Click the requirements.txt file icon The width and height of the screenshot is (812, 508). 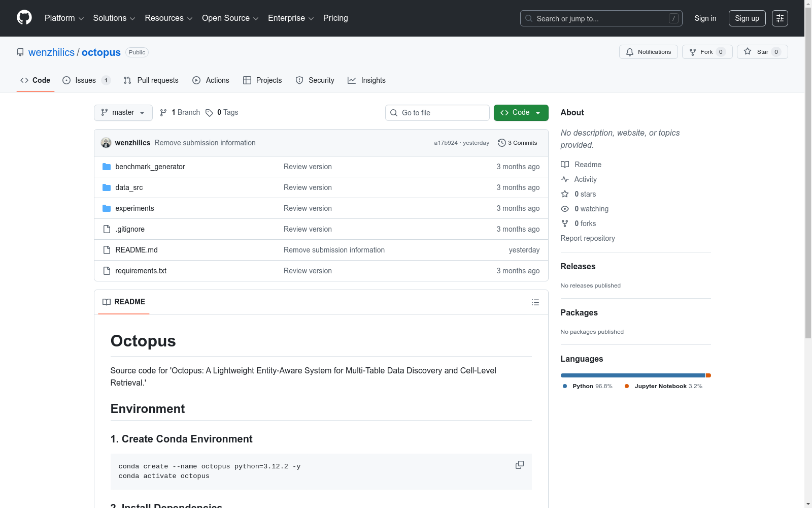107,271
